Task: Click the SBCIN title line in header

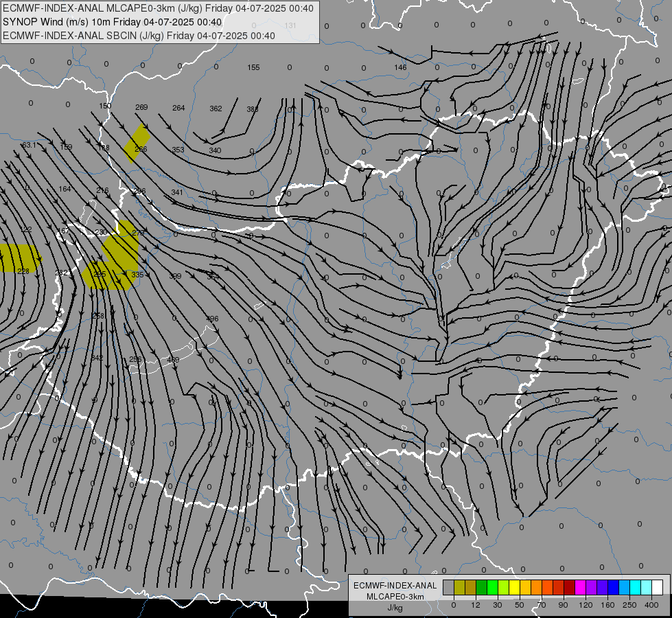Action: click(x=139, y=36)
